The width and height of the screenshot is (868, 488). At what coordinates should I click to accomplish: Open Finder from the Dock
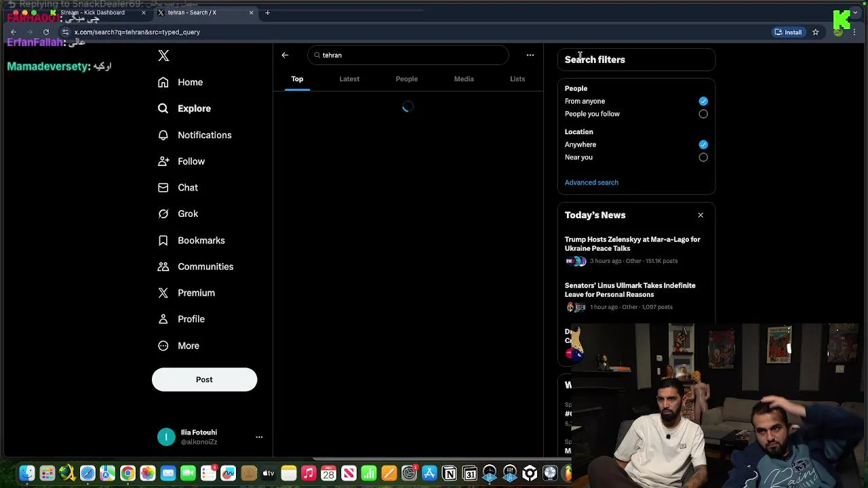click(x=27, y=473)
